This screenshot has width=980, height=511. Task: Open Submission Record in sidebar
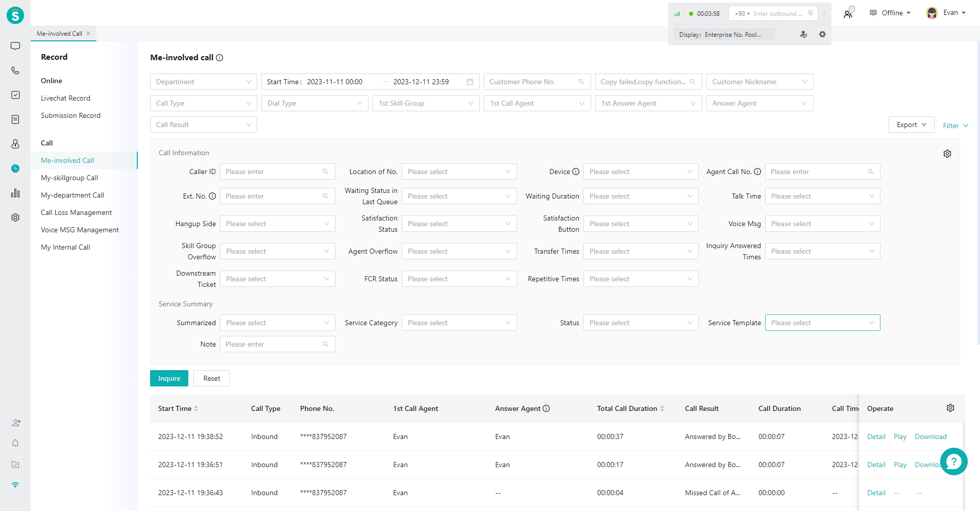click(x=70, y=115)
